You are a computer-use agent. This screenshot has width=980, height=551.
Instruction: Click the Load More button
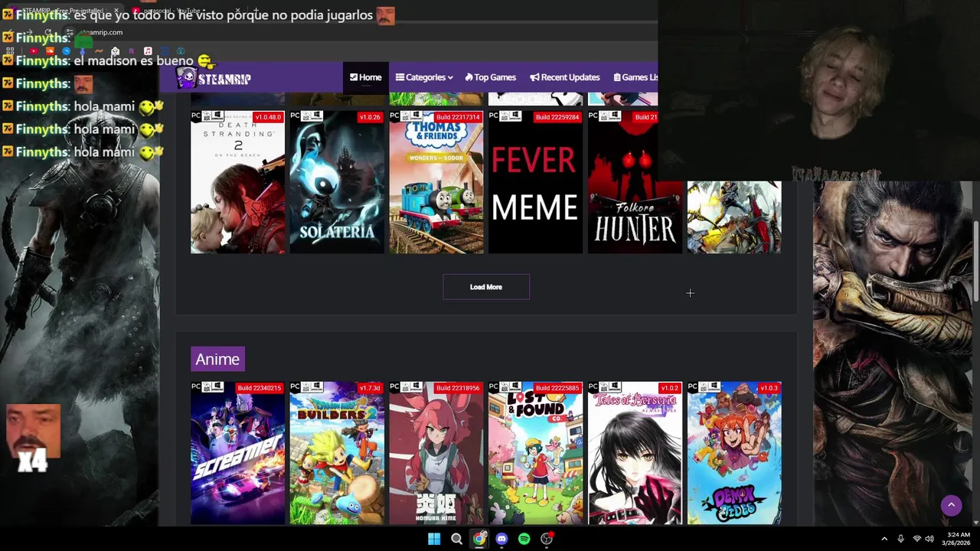click(x=486, y=287)
